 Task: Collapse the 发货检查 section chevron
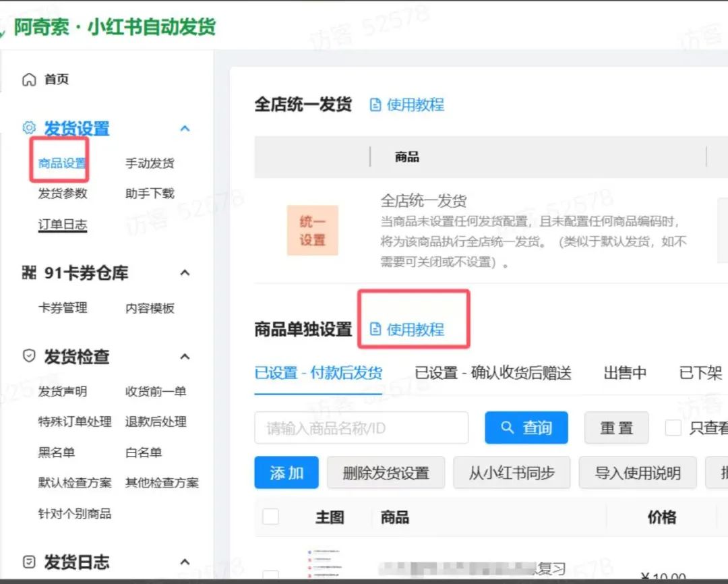(185, 356)
